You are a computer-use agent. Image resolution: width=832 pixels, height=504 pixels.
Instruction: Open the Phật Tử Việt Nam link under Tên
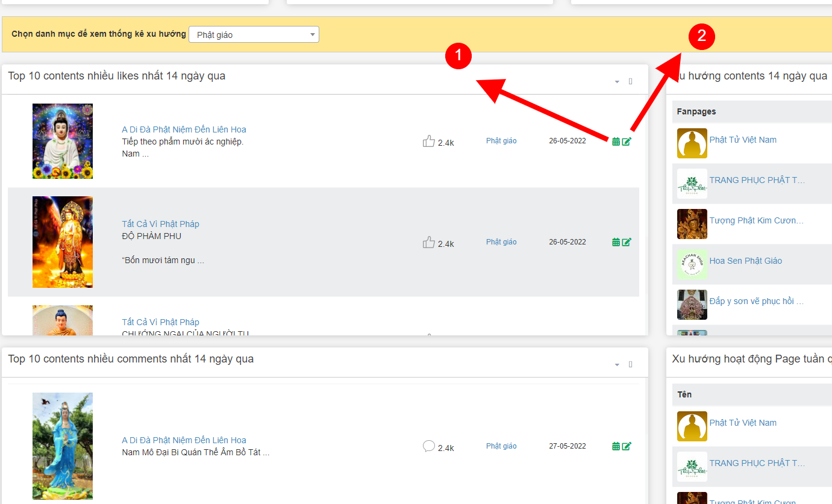(743, 423)
